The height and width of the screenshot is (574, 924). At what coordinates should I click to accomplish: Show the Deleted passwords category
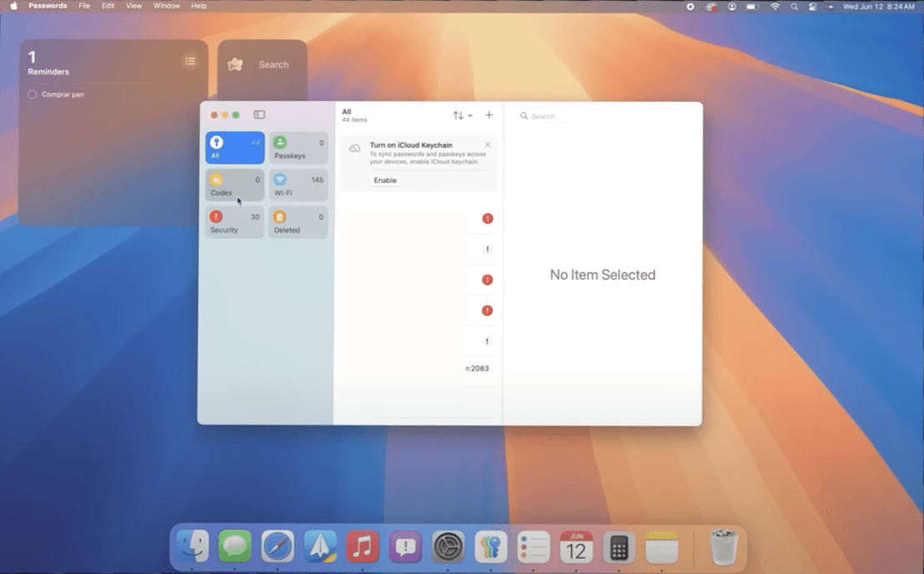pyautogui.click(x=298, y=222)
